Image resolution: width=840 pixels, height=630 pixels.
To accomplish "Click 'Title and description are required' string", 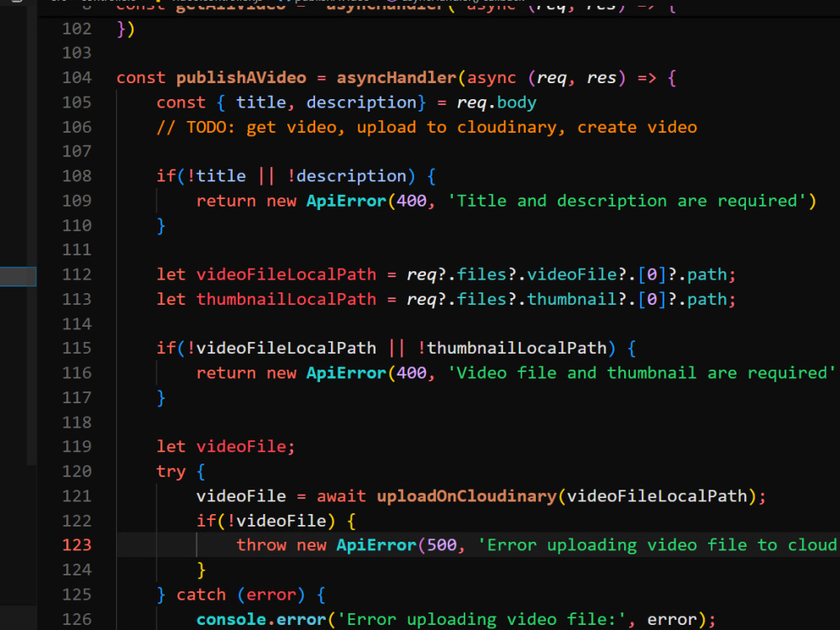I will click(627, 201).
